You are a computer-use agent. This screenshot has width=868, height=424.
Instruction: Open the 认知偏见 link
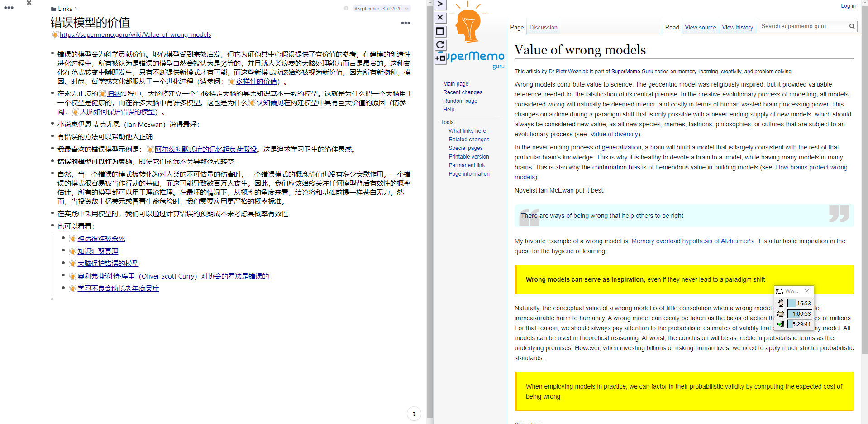pos(270,103)
